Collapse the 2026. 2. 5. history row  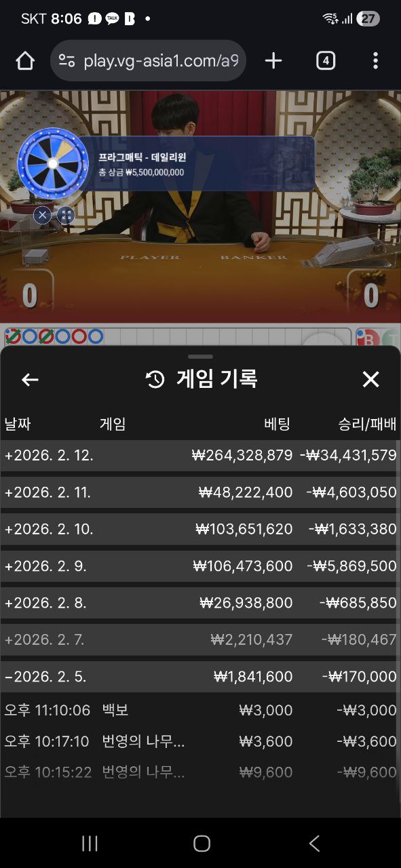click(x=200, y=677)
